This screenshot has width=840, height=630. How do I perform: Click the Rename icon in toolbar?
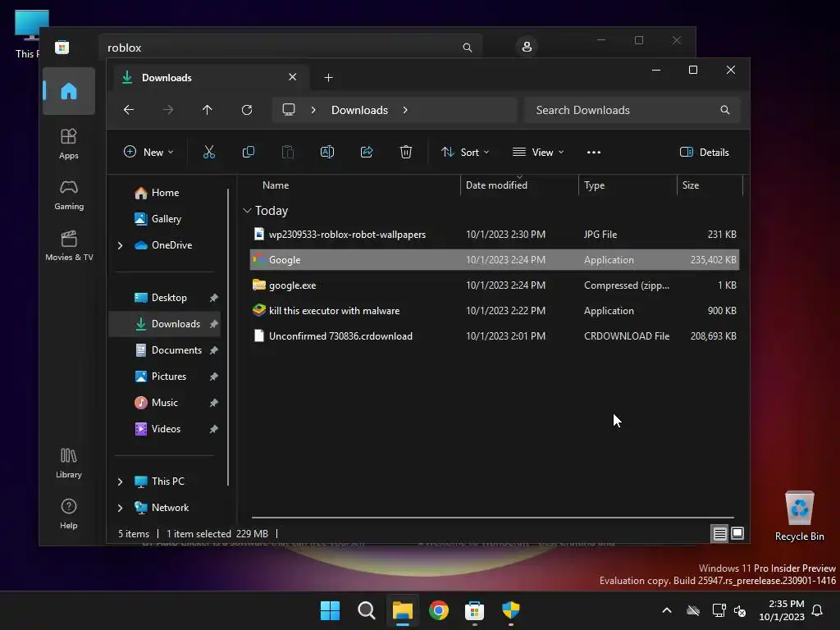point(327,152)
